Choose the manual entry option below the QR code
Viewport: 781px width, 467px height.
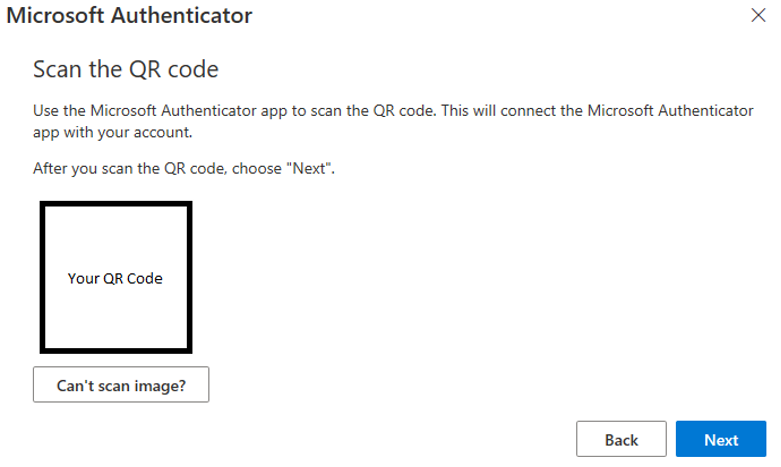(121, 384)
